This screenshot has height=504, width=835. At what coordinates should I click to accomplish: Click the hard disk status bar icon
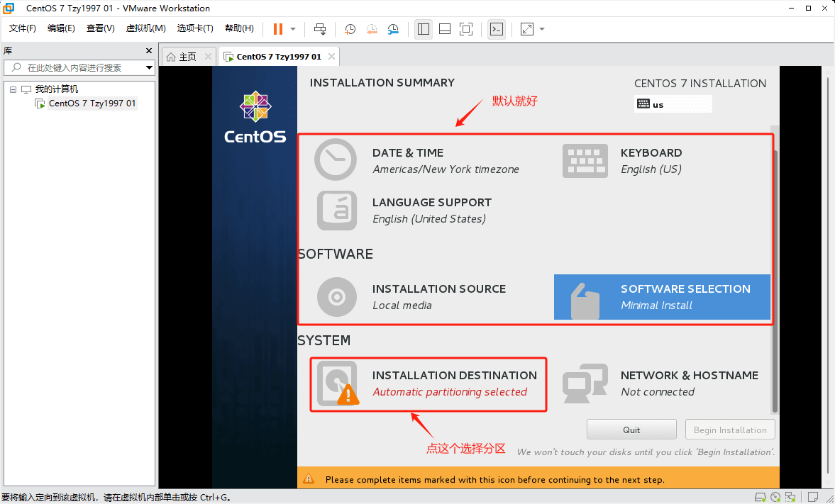click(761, 497)
